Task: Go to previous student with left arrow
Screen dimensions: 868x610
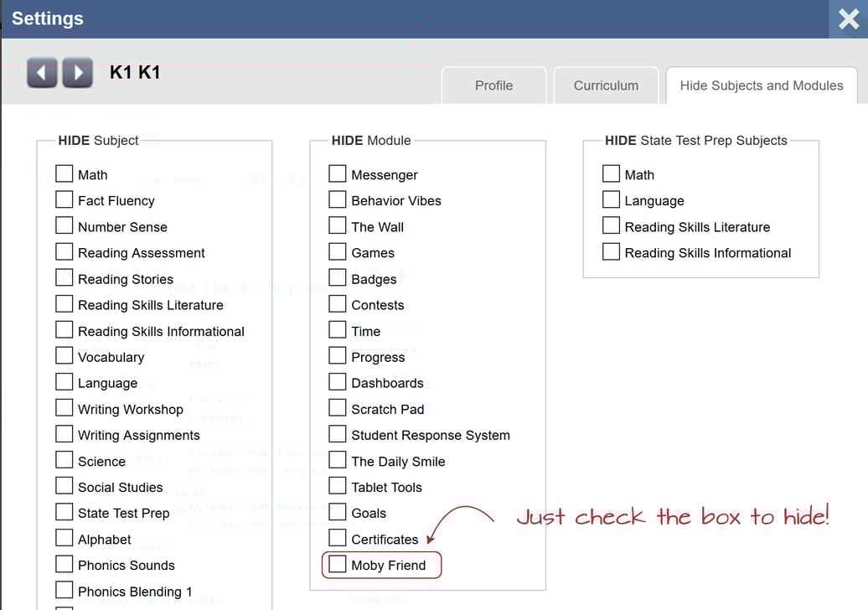Action: coord(42,73)
